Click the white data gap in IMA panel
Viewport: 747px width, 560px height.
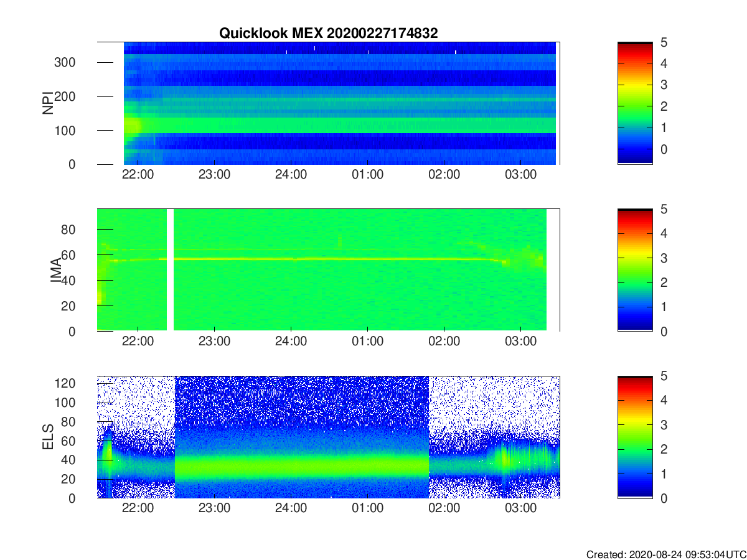click(x=171, y=270)
